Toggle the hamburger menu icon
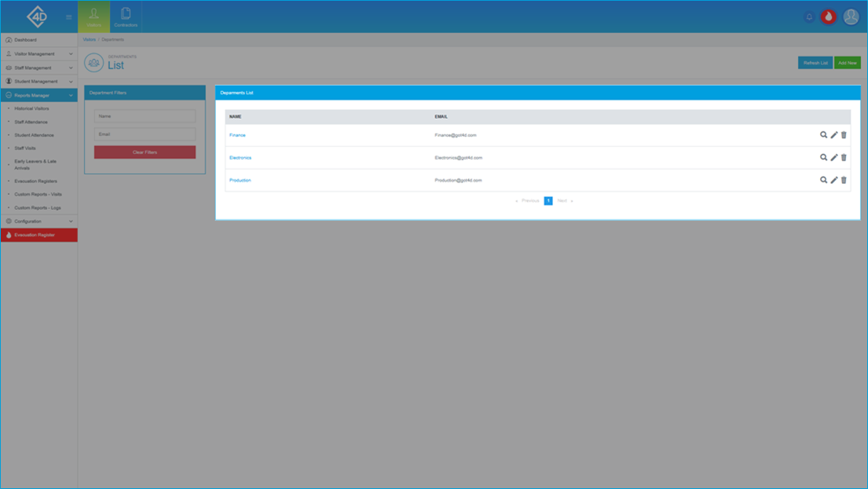868x489 pixels. pos(68,17)
